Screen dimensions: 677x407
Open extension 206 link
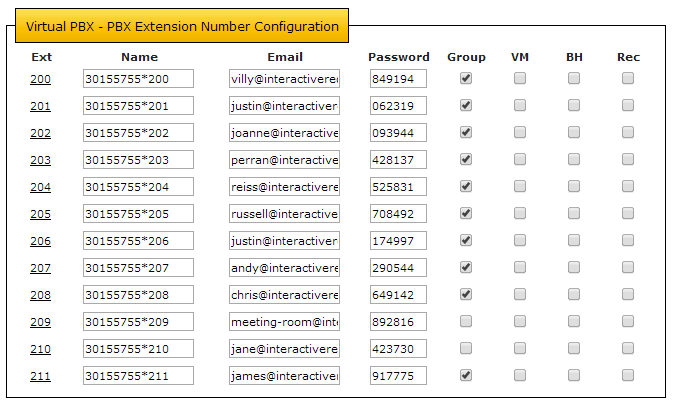(41, 241)
